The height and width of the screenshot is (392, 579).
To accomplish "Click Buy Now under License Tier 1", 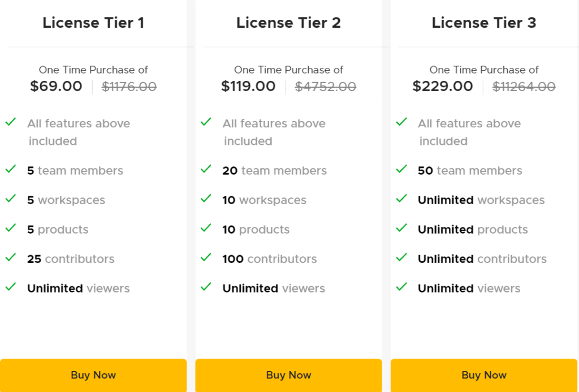I will click(x=93, y=375).
